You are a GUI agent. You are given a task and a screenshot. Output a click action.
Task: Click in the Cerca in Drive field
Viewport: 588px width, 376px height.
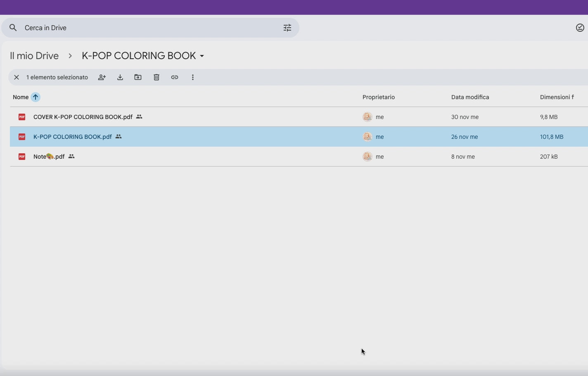coord(149,28)
